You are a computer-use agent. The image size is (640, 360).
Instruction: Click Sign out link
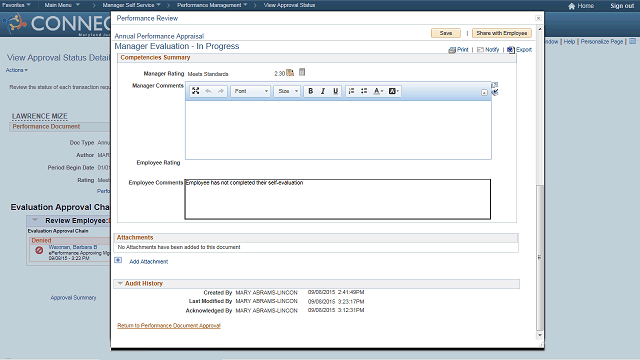point(622,6)
